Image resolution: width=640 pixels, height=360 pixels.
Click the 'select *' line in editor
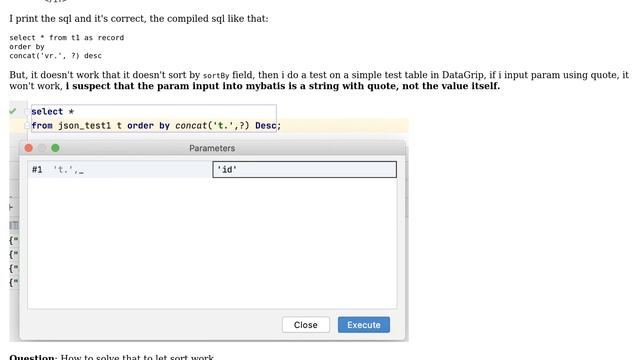point(53,111)
